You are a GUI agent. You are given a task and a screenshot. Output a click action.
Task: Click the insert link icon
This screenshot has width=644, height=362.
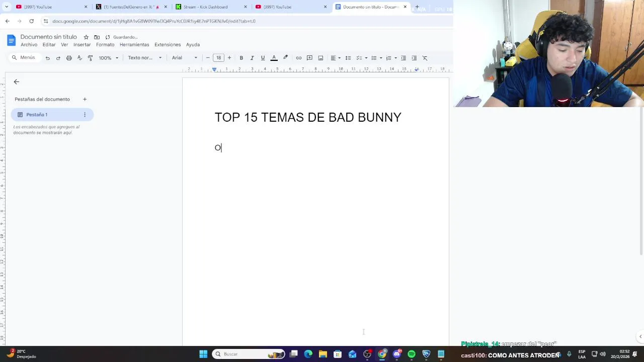(x=299, y=58)
